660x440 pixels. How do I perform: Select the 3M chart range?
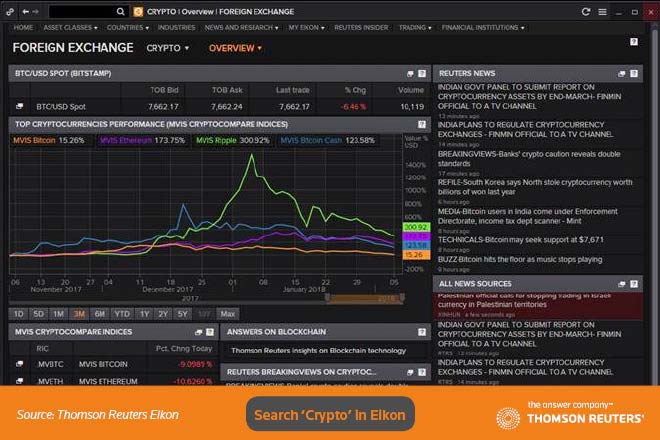(x=79, y=314)
